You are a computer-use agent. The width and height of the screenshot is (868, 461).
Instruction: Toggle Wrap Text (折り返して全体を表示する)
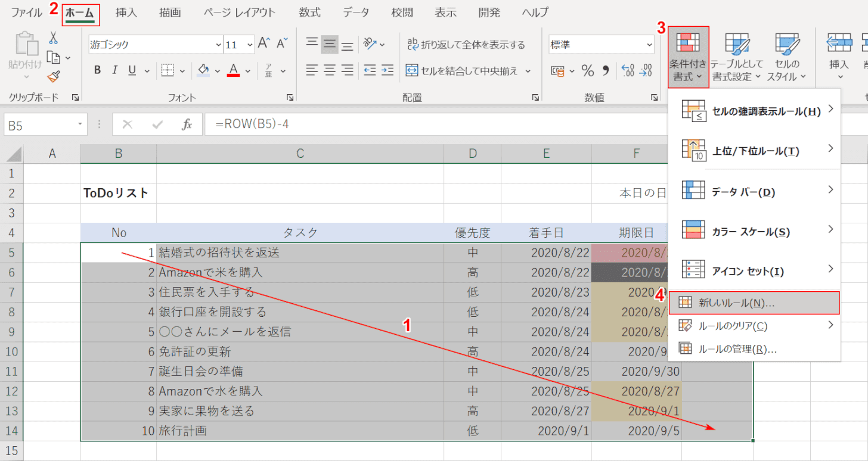(x=466, y=45)
